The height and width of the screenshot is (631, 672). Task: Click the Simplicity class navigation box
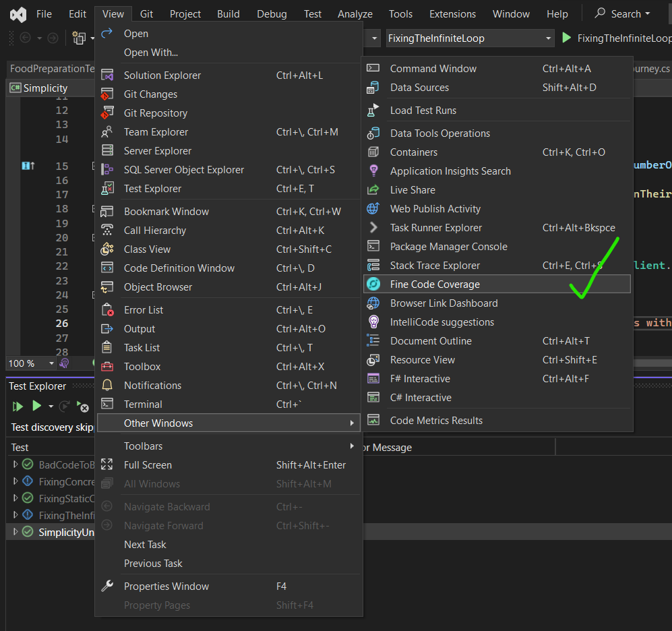pyautogui.click(x=51, y=88)
